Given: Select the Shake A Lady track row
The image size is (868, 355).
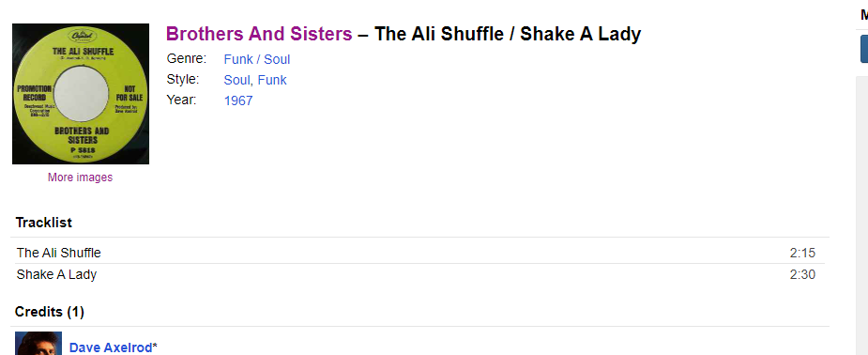Looking at the screenshot, I should point(419,274).
